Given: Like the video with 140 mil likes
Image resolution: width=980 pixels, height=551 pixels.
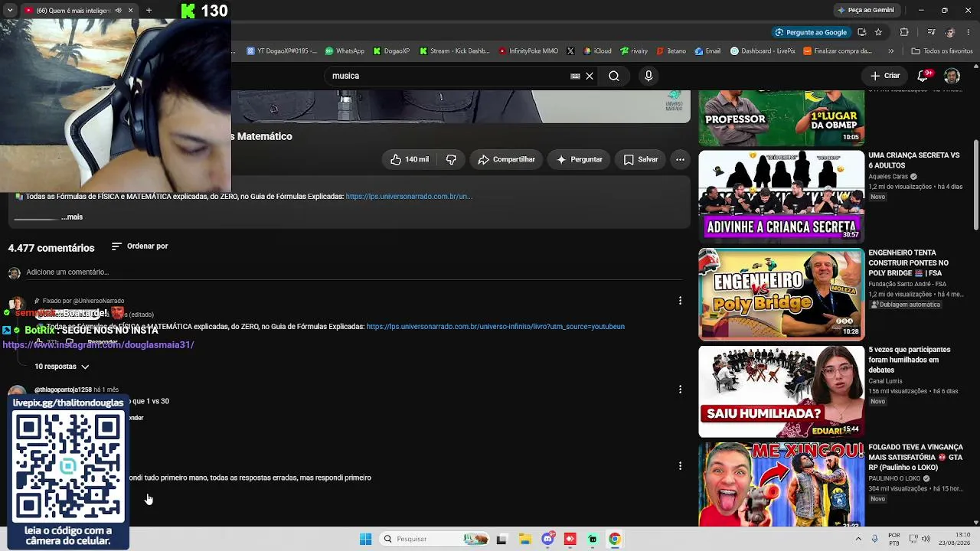Looking at the screenshot, I should coord(410,159).
